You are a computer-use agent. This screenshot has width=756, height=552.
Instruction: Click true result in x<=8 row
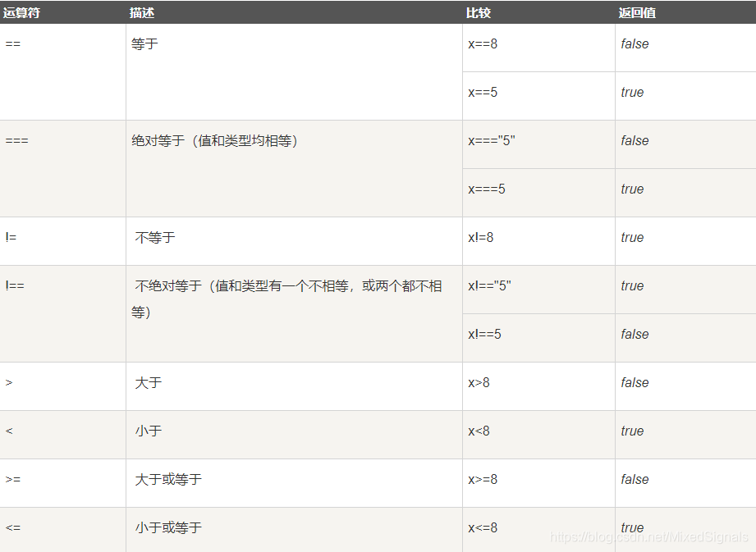[x=685, y=529]
